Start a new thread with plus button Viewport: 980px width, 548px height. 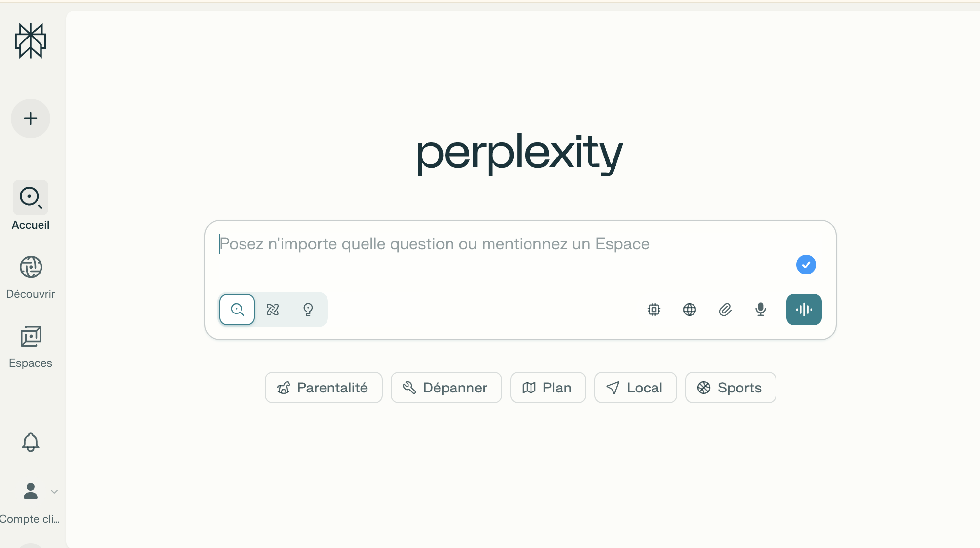tap(31, 118)
